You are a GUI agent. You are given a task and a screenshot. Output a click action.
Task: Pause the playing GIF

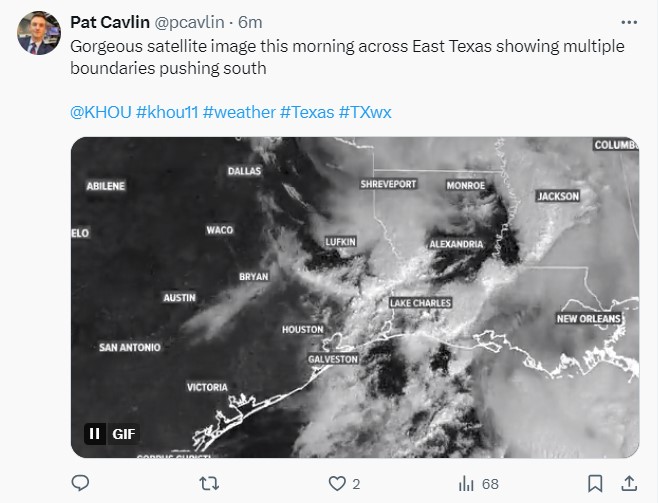(x=95, y=434)
